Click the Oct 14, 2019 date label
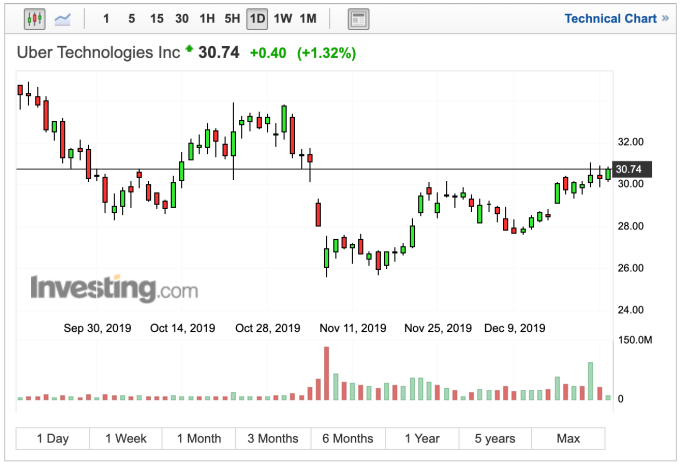680x466 pixels. coord(183,328)
